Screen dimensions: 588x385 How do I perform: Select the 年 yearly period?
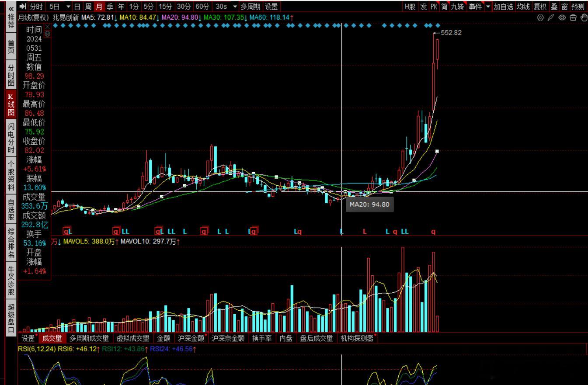pos(121,7)
